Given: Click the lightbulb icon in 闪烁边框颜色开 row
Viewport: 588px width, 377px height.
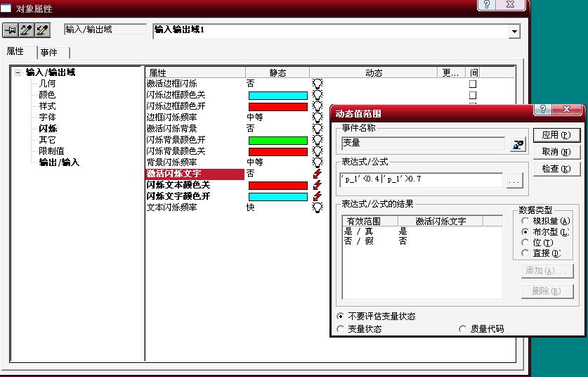Looking at the screenshot, I should tap(318, 106).
